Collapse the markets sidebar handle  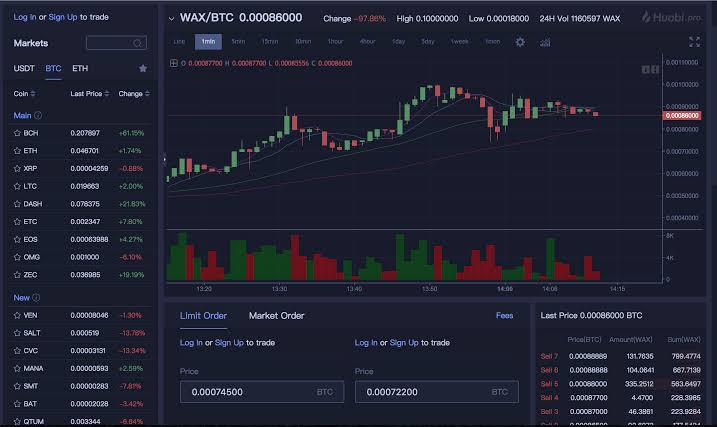pos(164,160)
